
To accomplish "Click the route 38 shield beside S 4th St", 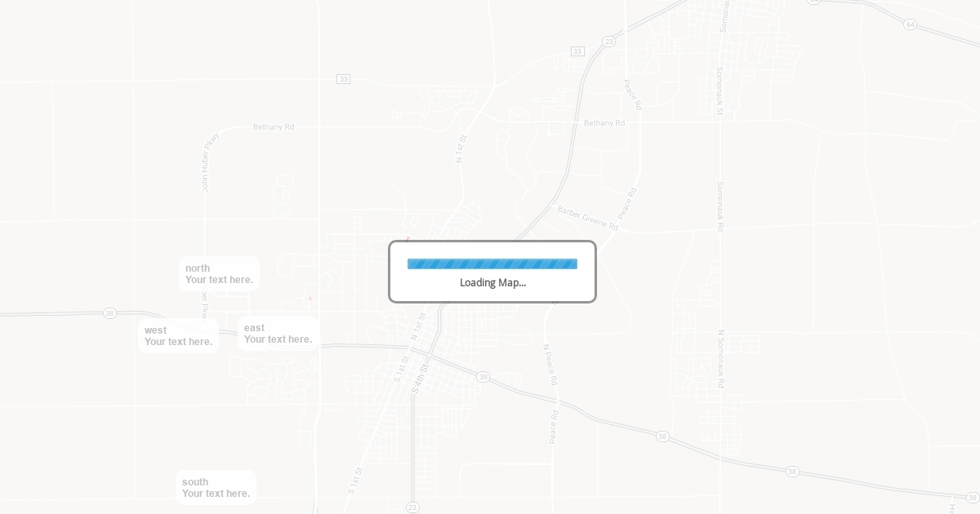I will click(x=483, y=377).
